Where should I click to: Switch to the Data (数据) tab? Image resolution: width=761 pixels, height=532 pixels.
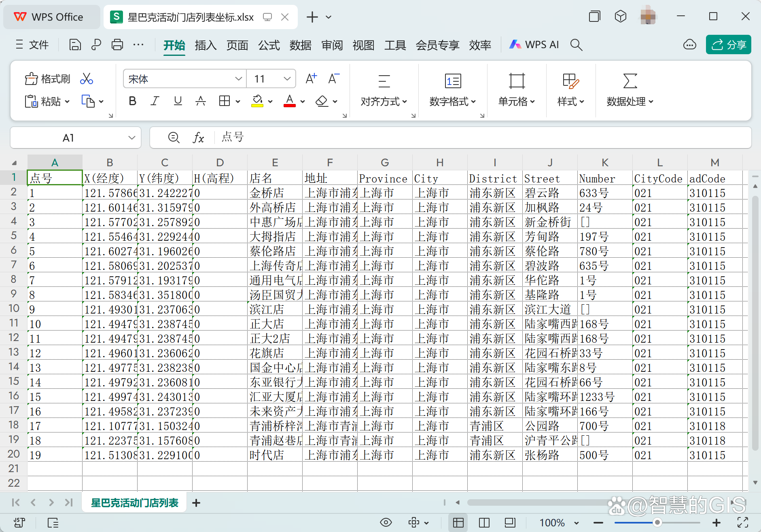tap(301, 45)
